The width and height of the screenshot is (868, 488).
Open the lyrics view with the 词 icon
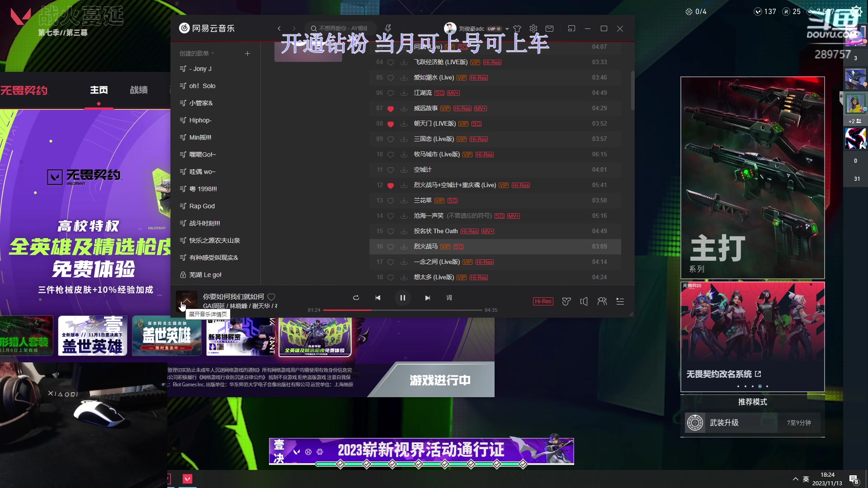[x=449, y=298]
